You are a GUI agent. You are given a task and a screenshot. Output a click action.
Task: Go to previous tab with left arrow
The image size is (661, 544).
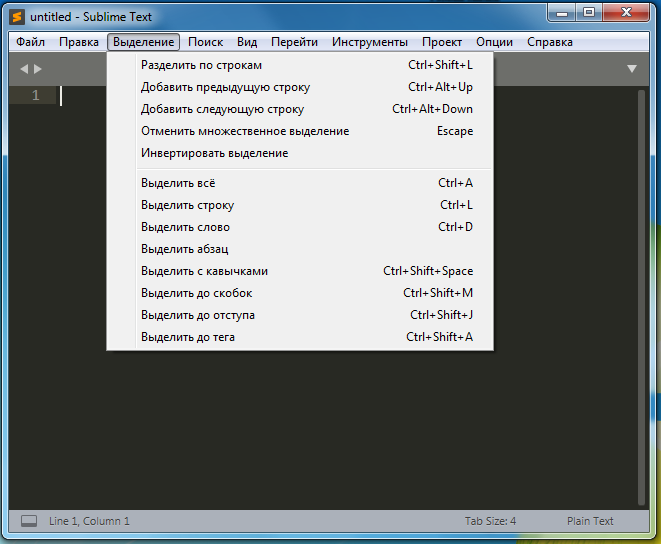coord(24,69)
